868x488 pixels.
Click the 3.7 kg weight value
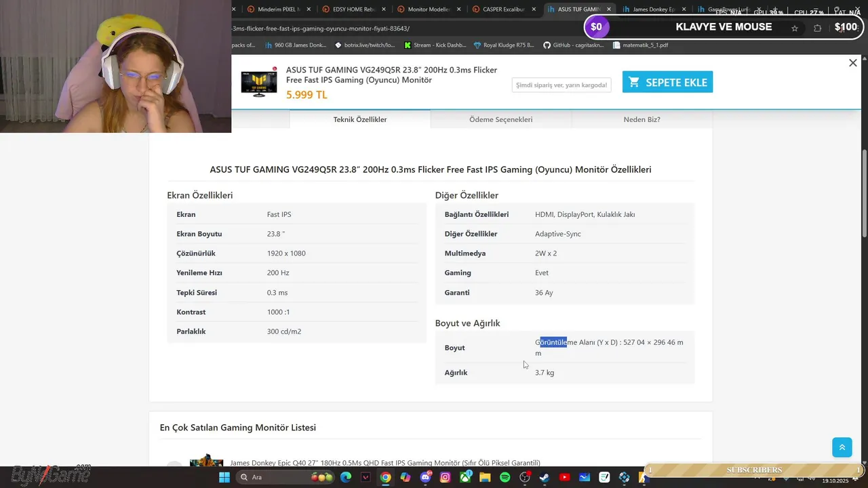(x=545, y=373)
